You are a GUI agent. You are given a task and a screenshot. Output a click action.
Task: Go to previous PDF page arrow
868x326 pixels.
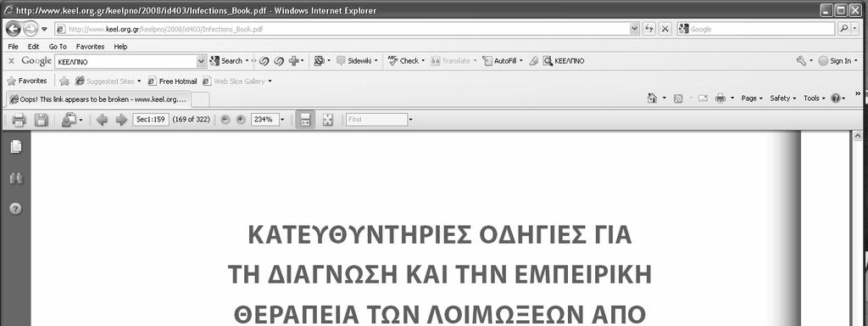(102, 120)
